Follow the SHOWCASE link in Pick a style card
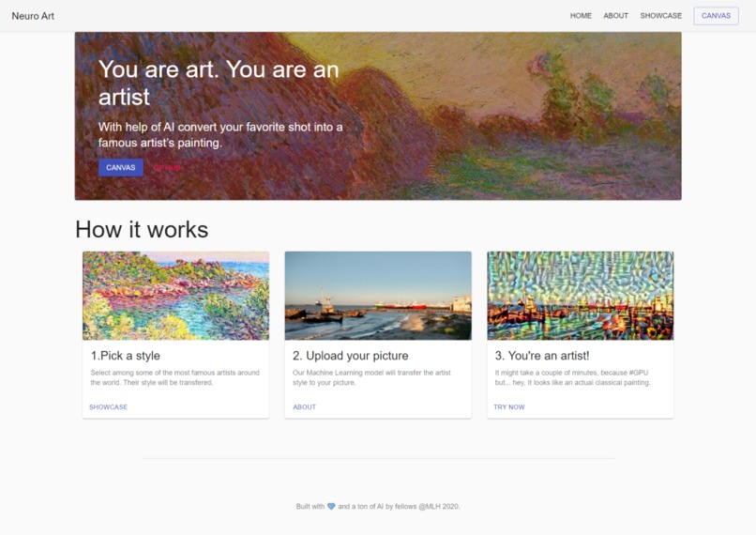The image size is (756, 535). [x=109, y=407]
